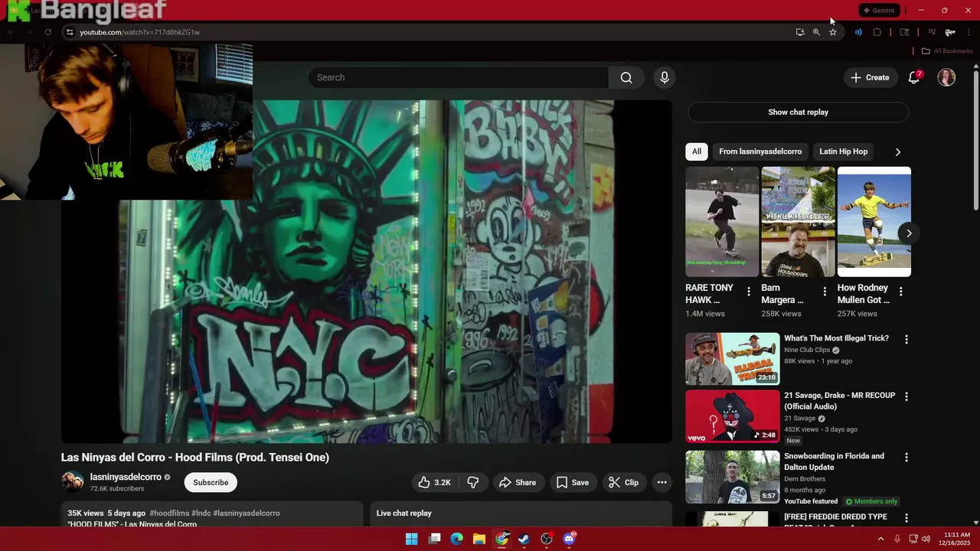Click the lasninyasdelcorro channel avatar
The image size is (980, 551).
pyautogui.click(x=73, y=481)
